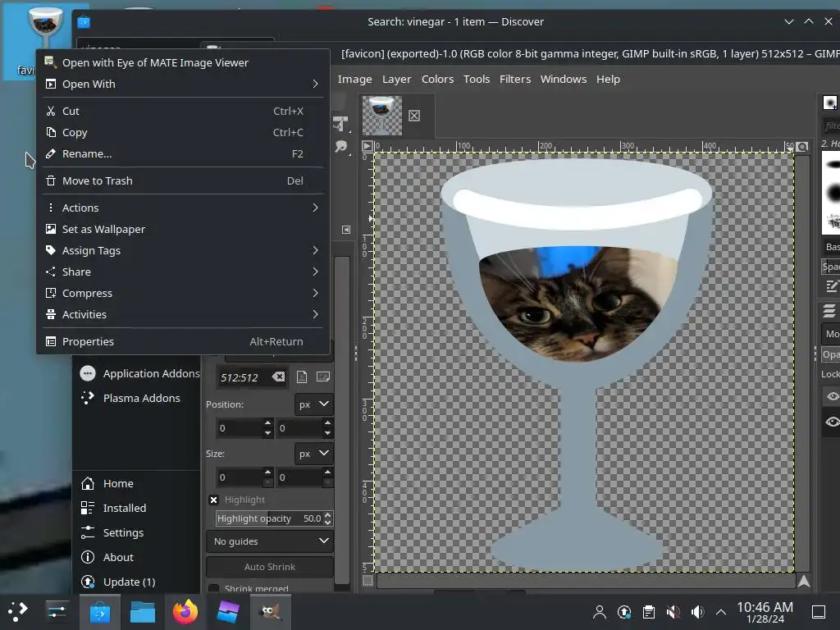840x630 pixels.
Task: Open the GIMP ruler corner menu arrow
Action: [367, 146]
